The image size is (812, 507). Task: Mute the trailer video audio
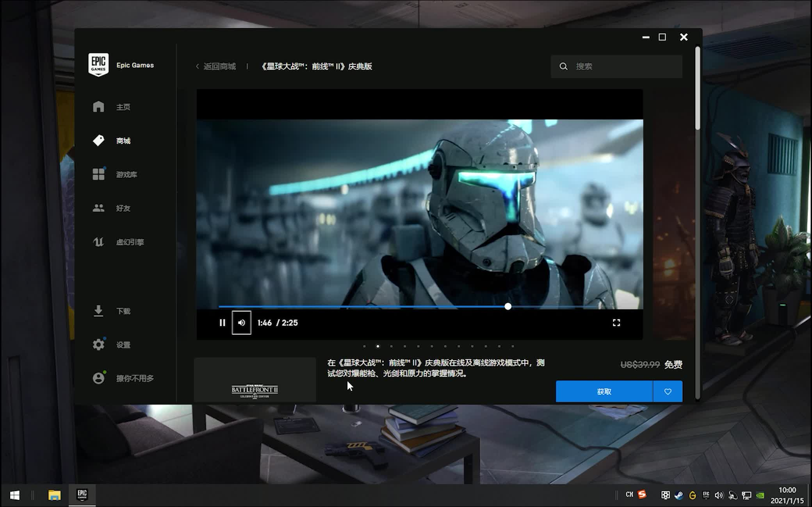(242, 323)
